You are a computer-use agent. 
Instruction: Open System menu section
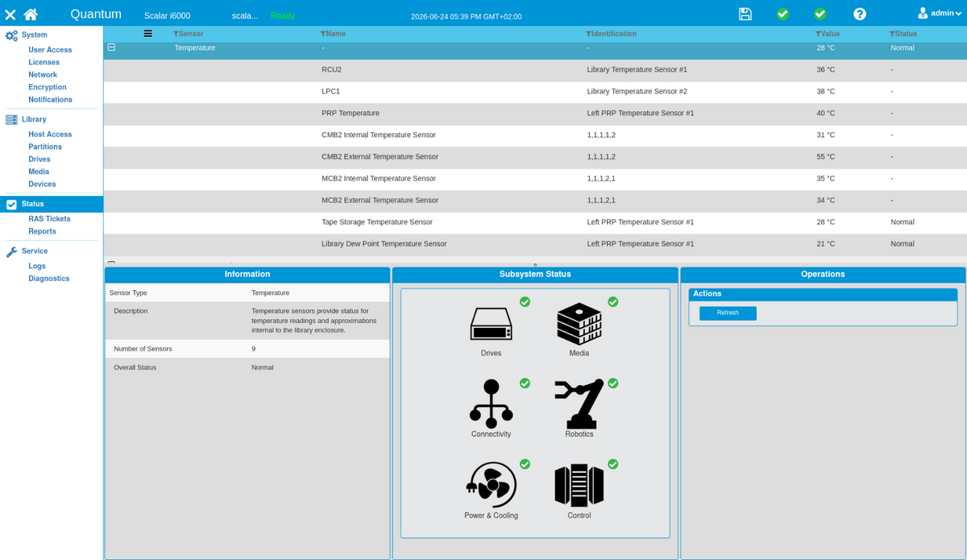[34, 35]
